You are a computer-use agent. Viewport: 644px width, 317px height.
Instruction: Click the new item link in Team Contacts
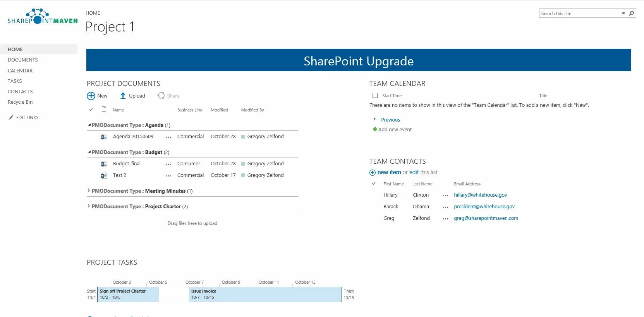click(x=389, y=172)
